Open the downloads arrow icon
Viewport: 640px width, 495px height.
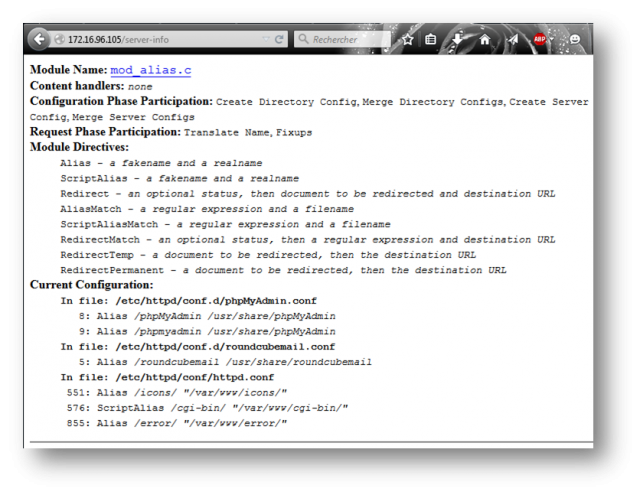(x=458, y=39)
